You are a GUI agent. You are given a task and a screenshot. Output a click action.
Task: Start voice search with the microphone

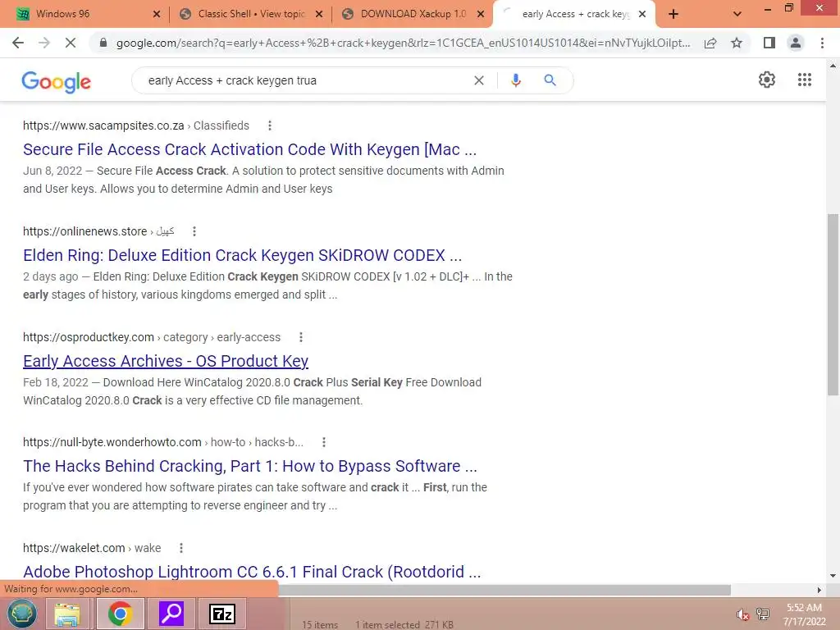click(x=515, y=80)
